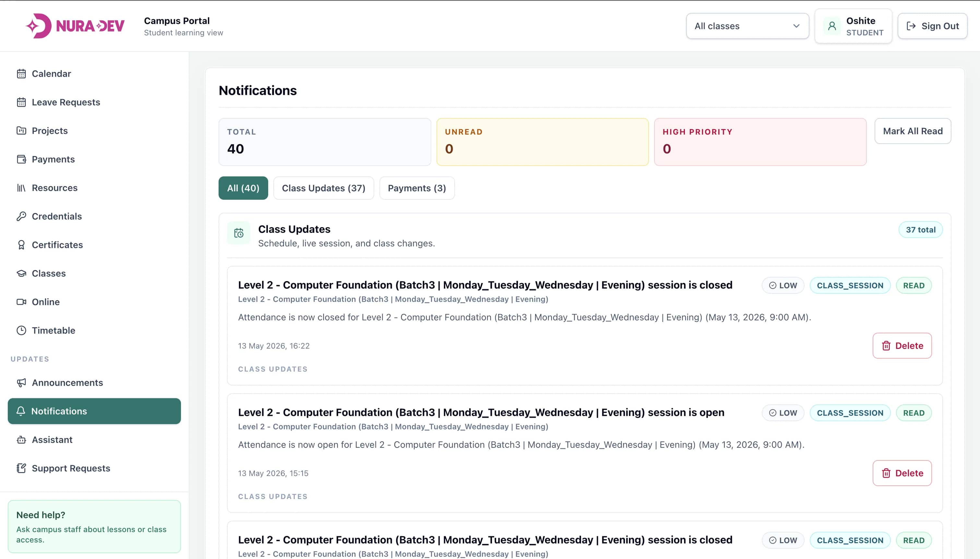Image resolution: width=980 pixels, height=559 pixels.
Task: Click the '13 May 2026, 15:15' timestamp
Action: click(273, 473)
